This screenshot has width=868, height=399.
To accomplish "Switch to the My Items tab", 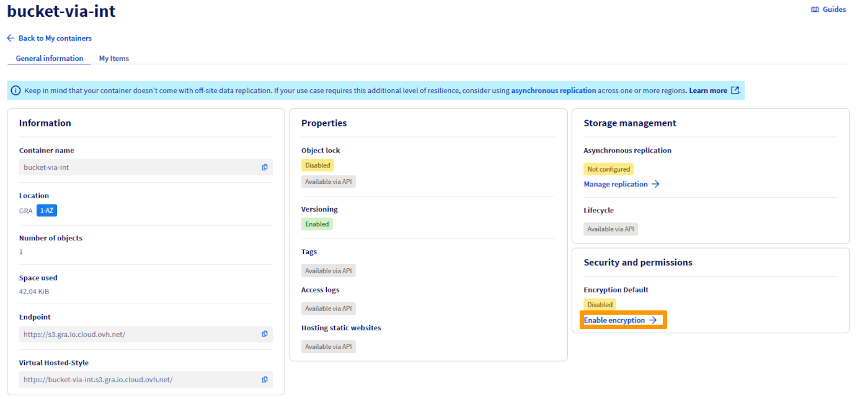I will click(113, 58).
